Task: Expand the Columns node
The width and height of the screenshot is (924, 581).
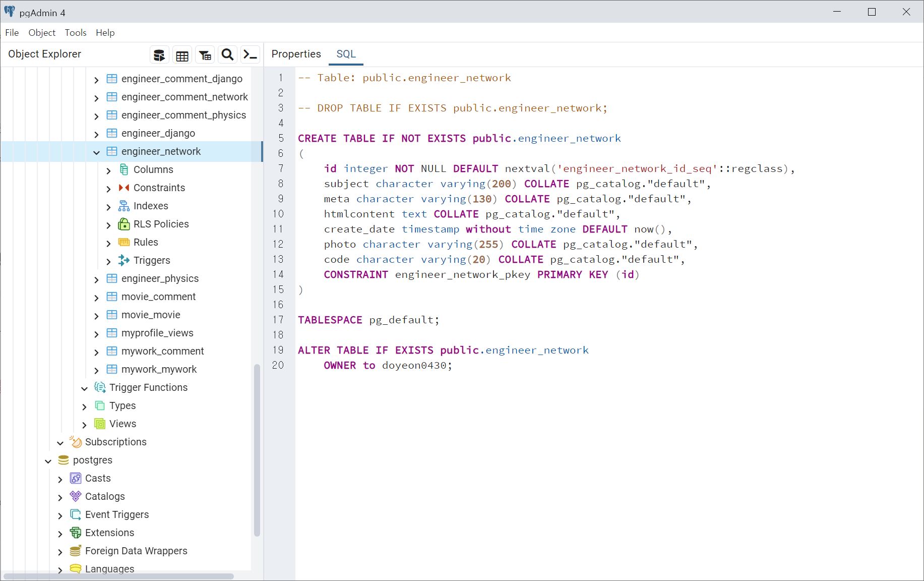Action: pyautogui.click(x=108, y=170)
